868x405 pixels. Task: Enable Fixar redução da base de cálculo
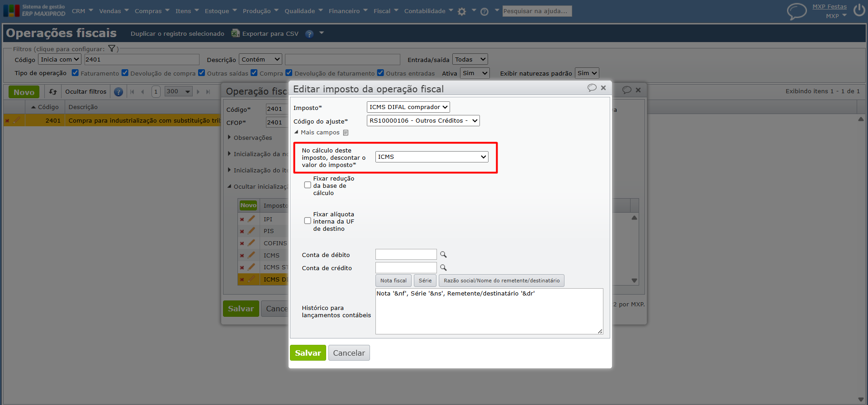[x=308, y=185]
